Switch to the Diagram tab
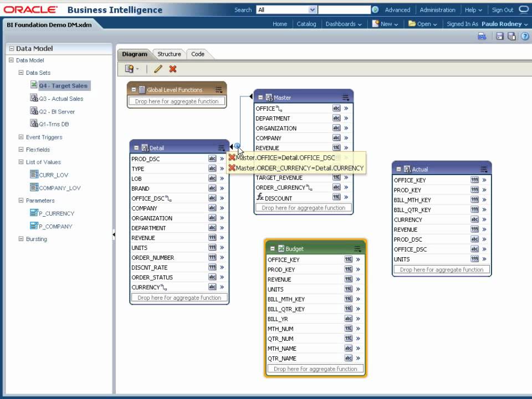 (x=134, y=54)
